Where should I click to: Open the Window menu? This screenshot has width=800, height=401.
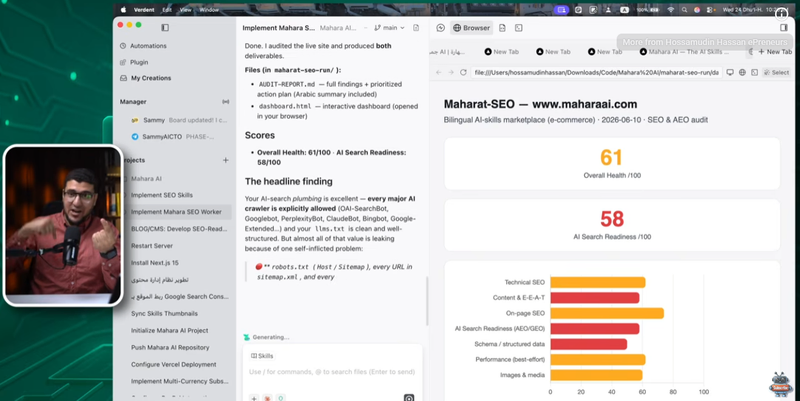tap(209, 10)
